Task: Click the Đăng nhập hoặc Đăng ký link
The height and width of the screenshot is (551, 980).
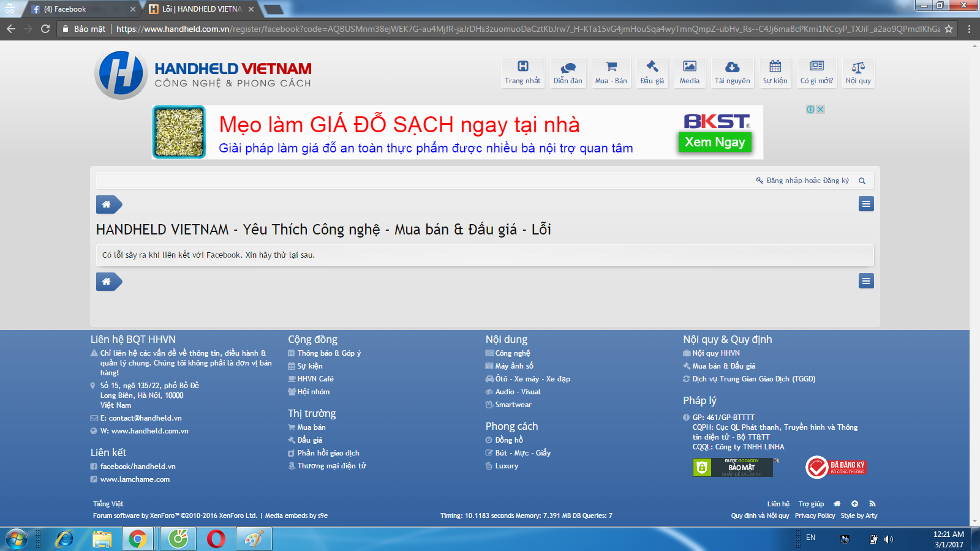Action: click(807, 181)
